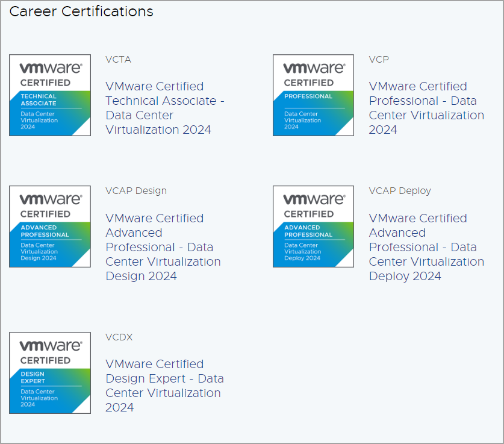Viewport: 504px width, 444px height.
Task: Open VMware Certified Design Expert - Data Center Virtualization 2024
Action: point(164,386)
